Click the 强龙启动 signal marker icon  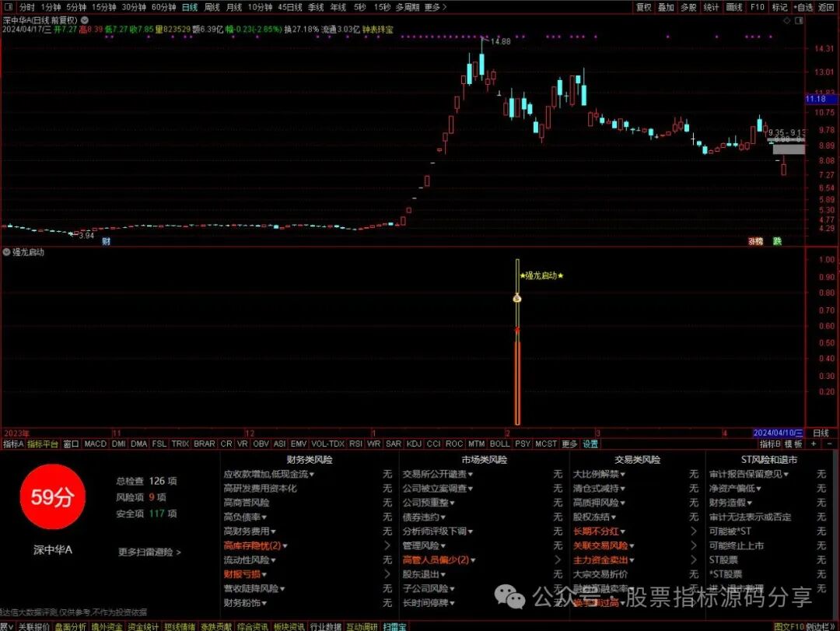pos(517,298)
